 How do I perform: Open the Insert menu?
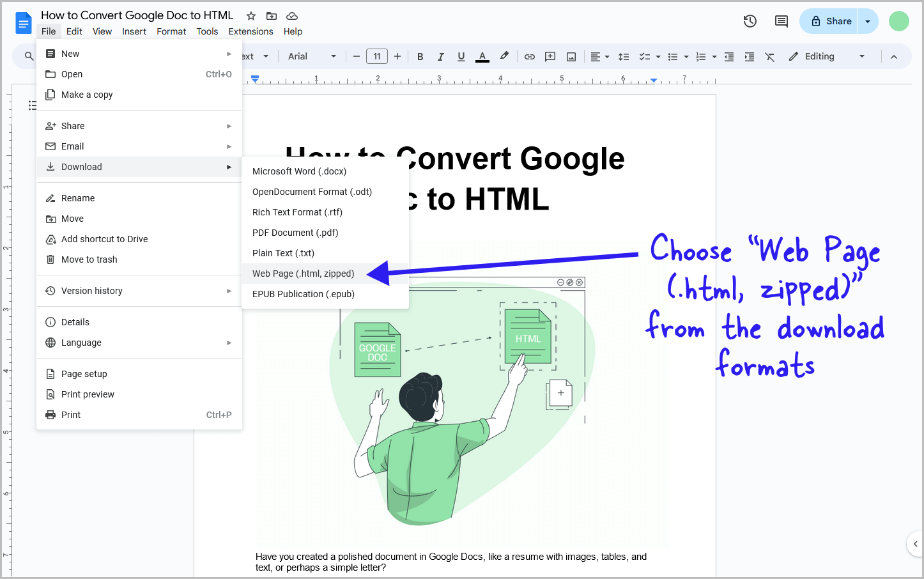134,31
